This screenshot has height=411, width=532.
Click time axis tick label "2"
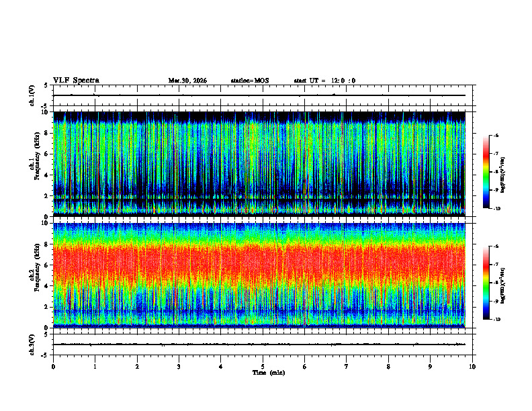pyautogui.click(x=137, y=367)
